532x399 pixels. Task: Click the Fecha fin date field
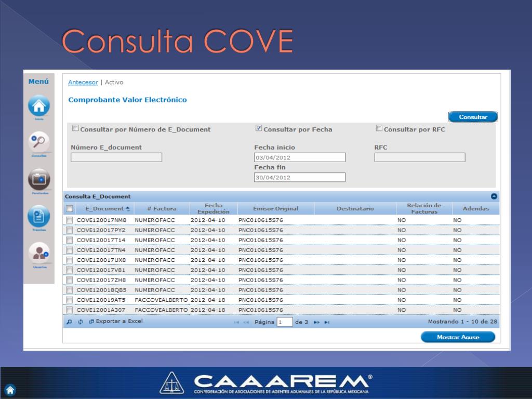pyautogui.click(x=300, y=178)
